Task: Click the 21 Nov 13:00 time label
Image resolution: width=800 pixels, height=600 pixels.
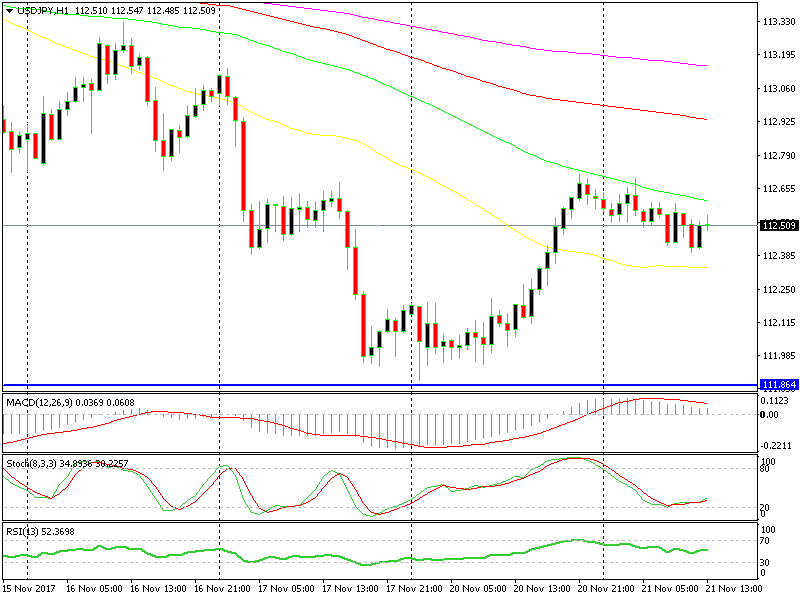Action: pyautogui.click(x=734, y=588)
